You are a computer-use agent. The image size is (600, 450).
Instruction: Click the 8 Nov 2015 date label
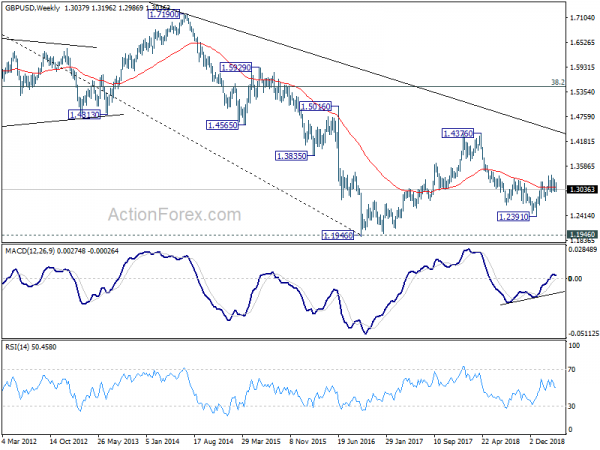(308, 441)
